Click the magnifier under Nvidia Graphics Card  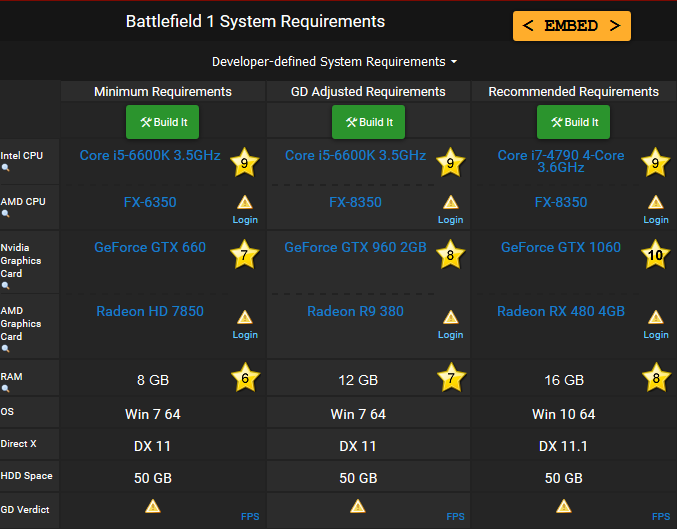[x=5, y=285]
